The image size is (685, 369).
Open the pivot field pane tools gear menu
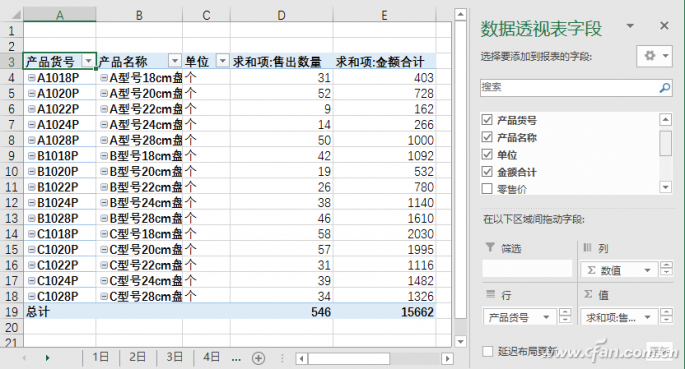(654, 56)
